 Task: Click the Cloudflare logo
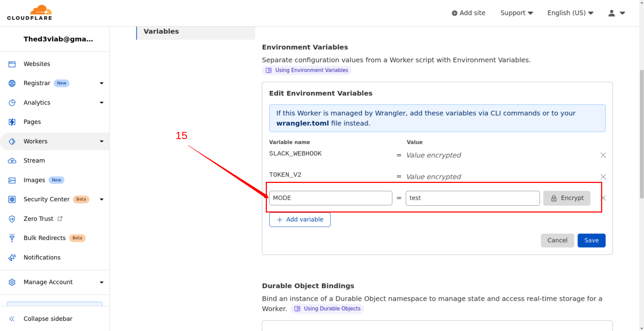coord(29,13)
